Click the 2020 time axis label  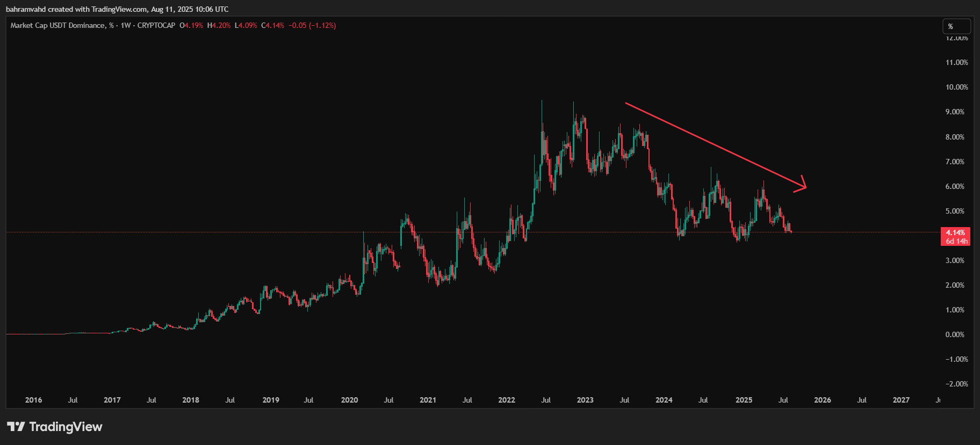(x=349, y=400)
